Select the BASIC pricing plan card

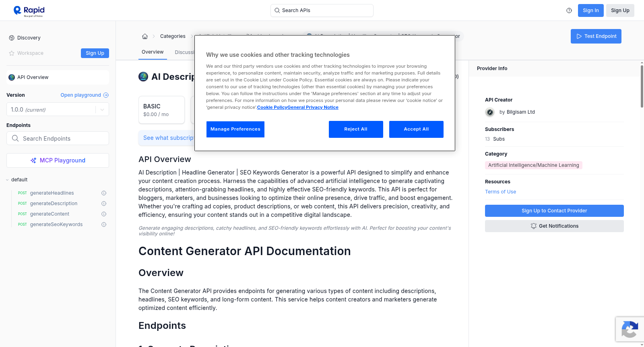[161, 110]
